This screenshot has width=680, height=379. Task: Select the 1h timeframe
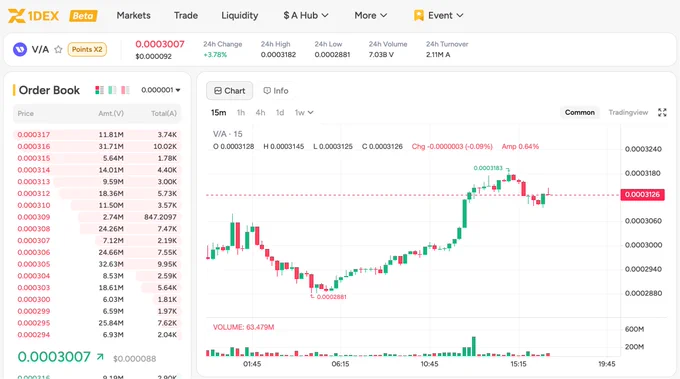(x=241, y=113)
